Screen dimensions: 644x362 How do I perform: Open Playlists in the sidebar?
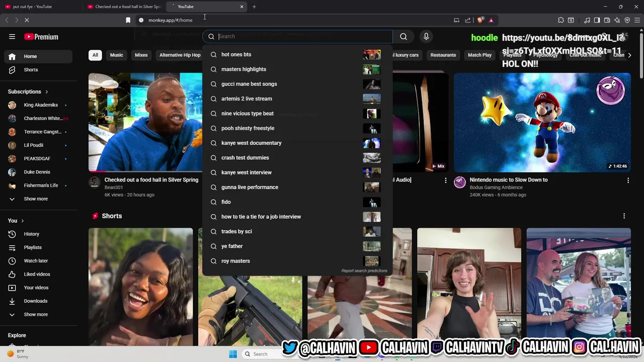point(38,247)
